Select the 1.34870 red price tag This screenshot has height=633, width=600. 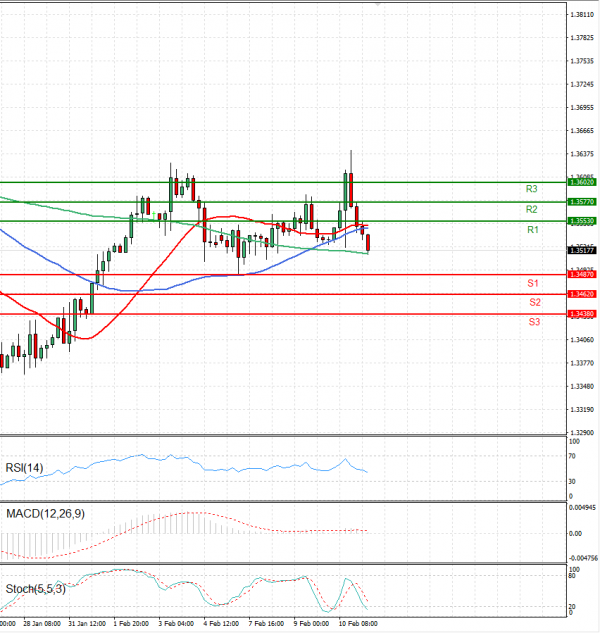[x=582, y=275]
